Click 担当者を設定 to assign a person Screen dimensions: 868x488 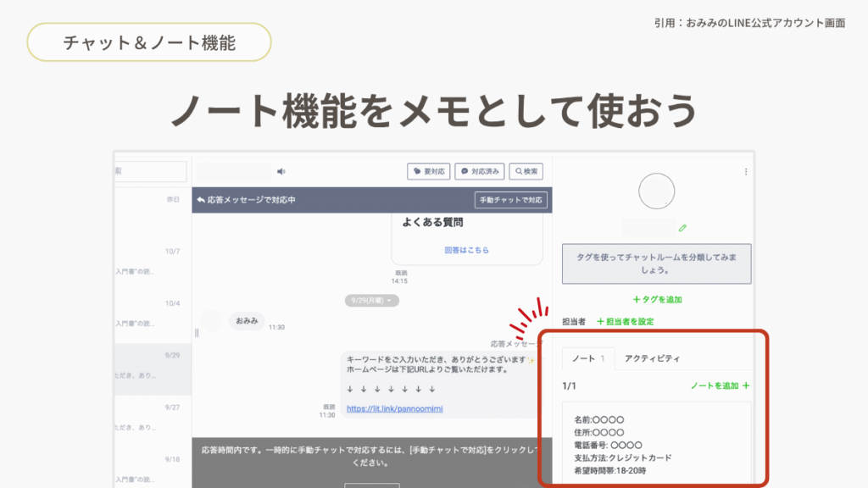(626, 321)
